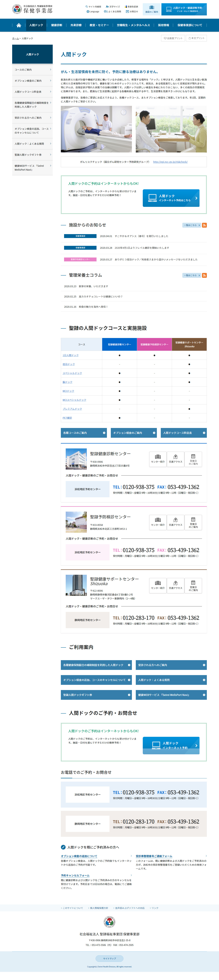Screen dimensions: 219x980
Task: Open 人間ドックコース料金表 blue button below table
Action: pyautogui.click(x=184, y=433)
